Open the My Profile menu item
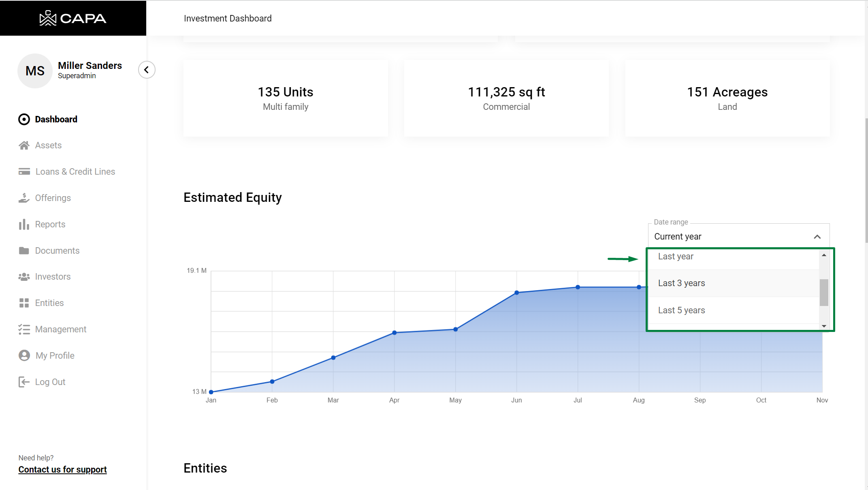Screen dimensions: 868x490 coord(55,356)
